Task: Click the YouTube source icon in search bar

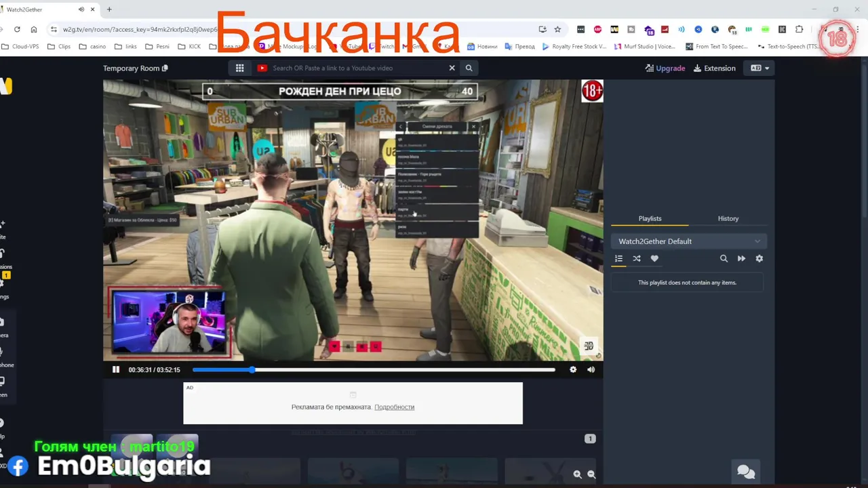Action: (x=262, y=68)
